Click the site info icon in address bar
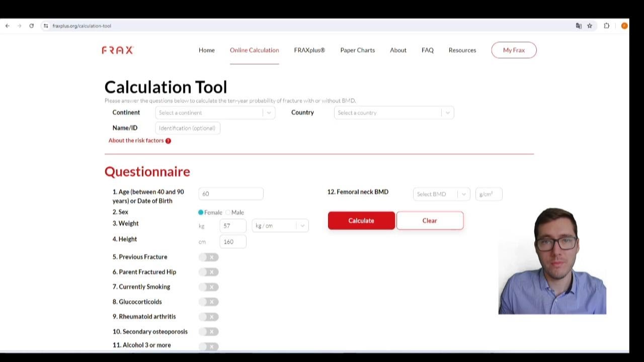Image resolution: width=644 pixels, height=362 pixels. coord(46,26)
